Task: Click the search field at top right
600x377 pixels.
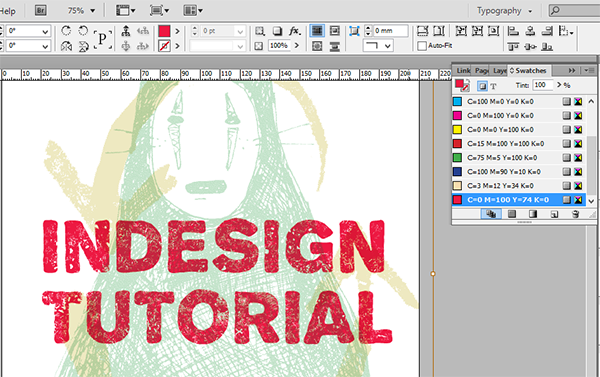Action: click(574, 11)
